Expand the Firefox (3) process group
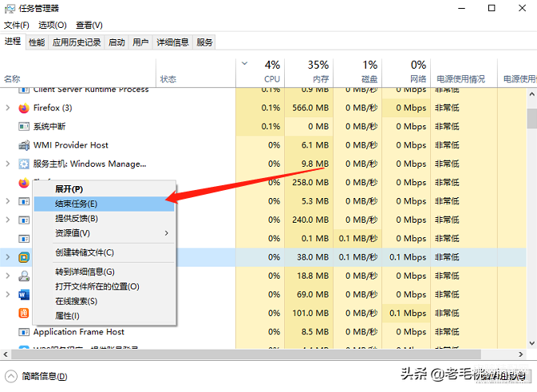The height and width of the screenshot is (392, 537). tap(7, 108)
